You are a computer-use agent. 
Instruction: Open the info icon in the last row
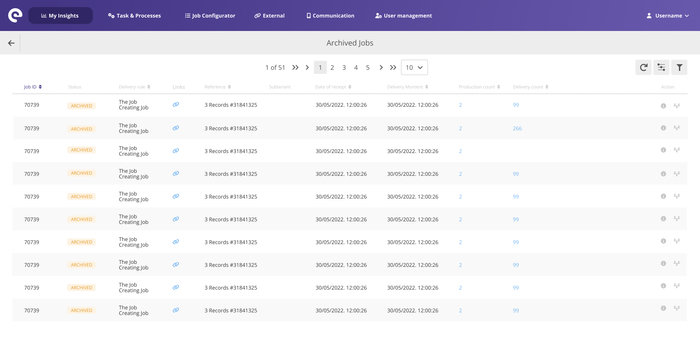point(663,308)
